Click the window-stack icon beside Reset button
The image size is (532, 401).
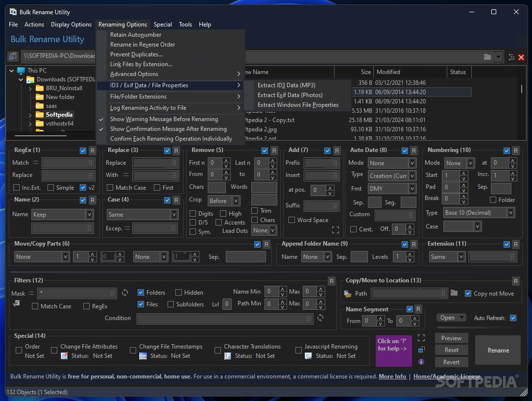click(x=421, y=350)
